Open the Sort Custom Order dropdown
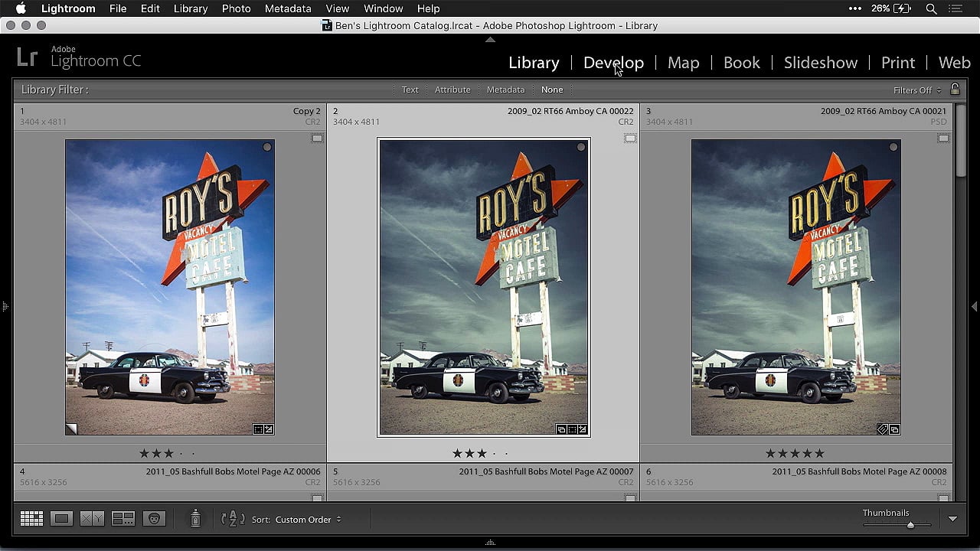This screenshot has height=551, width=980. click(309, 520)
